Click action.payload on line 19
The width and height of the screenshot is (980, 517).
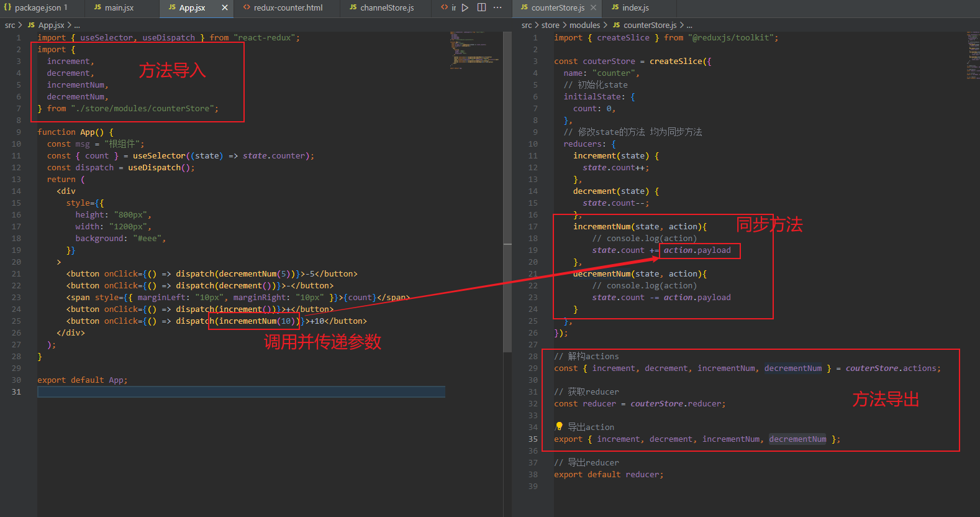697,250
